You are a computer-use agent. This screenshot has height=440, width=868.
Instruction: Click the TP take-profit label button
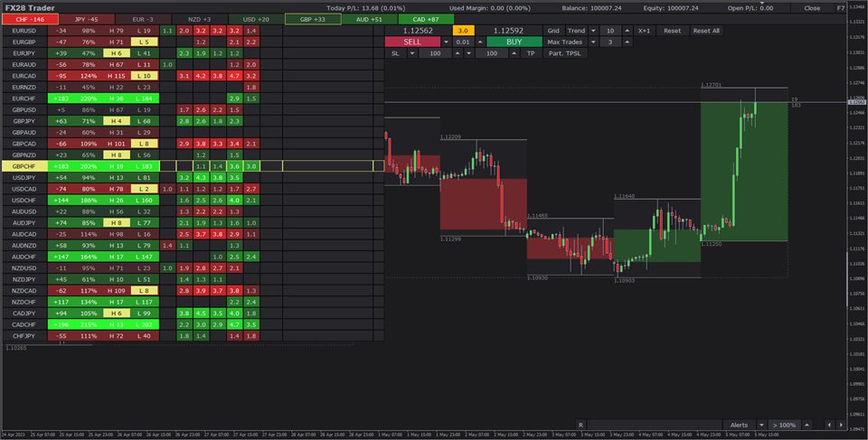(531, 53)
